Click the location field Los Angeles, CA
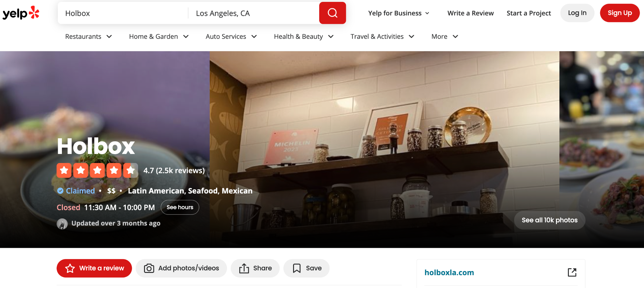This screenshot has width=644, height=288. pos(254,13)
